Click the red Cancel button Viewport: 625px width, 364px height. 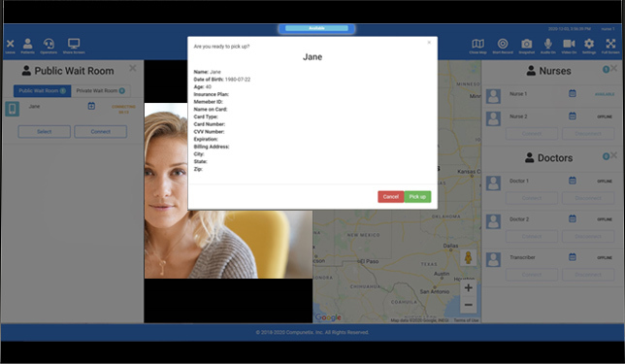tap(390, 196)
